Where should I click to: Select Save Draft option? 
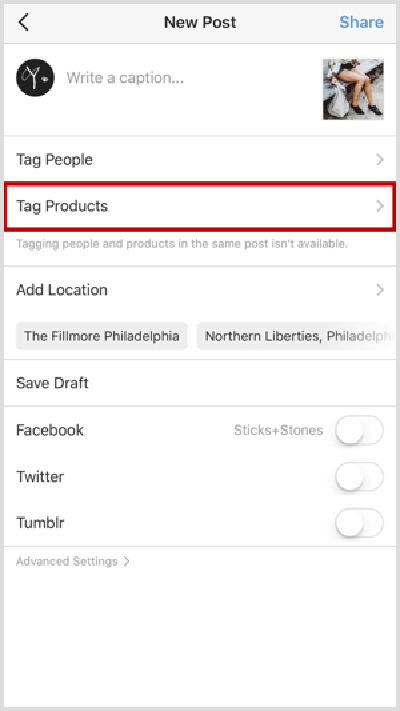(x=200, y=383)
